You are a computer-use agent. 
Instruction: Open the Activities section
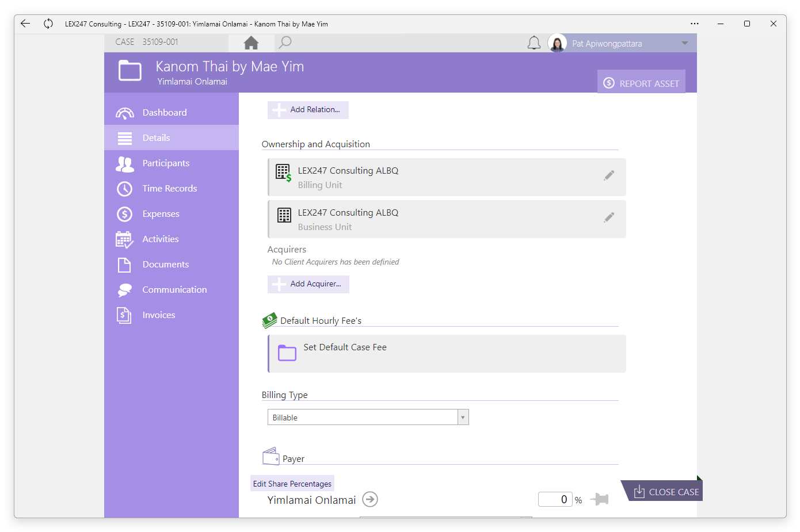coord(172,239)
